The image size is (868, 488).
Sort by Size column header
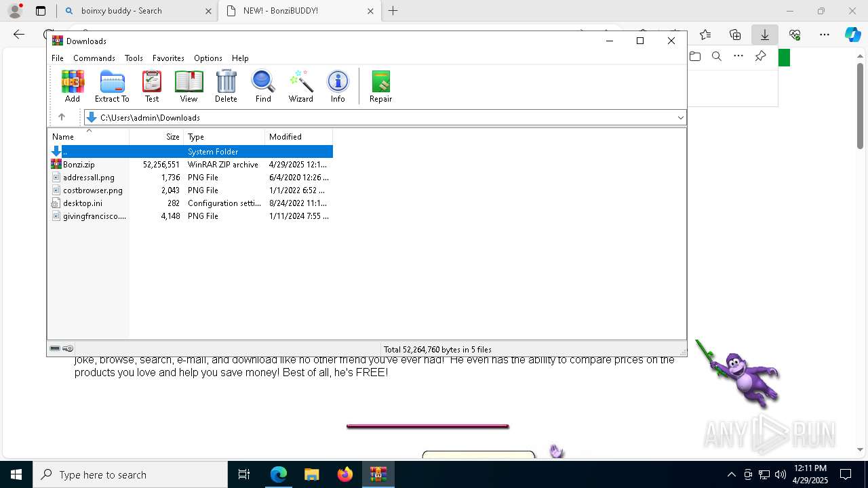(157, 136)
